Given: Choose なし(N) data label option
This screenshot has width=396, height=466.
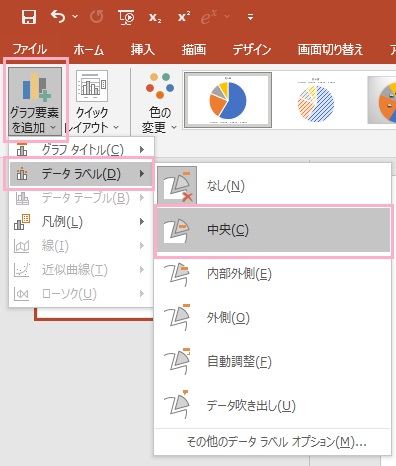Looking at the screenshot, I should [273, 185].
